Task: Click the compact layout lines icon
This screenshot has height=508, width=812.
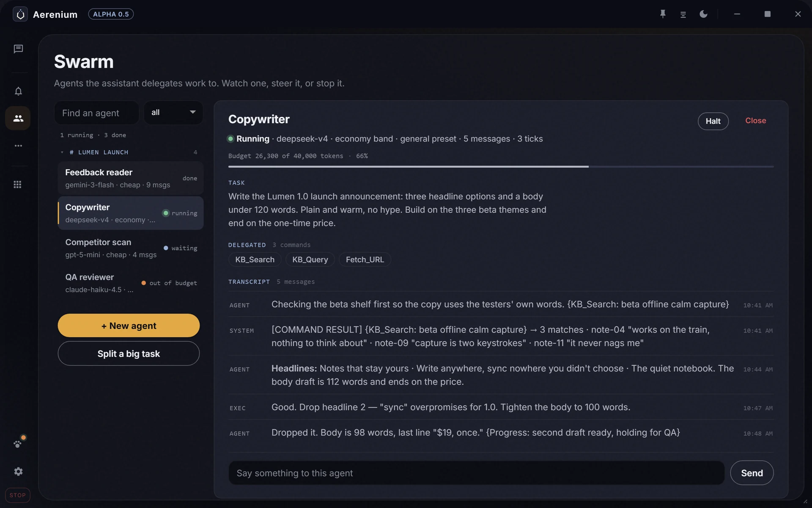Action: pyautogui.click(x=683, y=14)
